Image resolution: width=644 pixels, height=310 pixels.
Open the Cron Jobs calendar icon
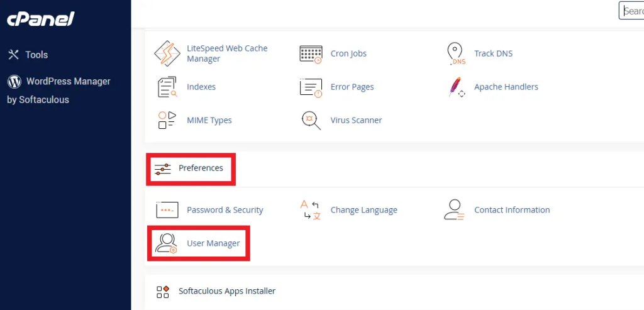point(311,53)
